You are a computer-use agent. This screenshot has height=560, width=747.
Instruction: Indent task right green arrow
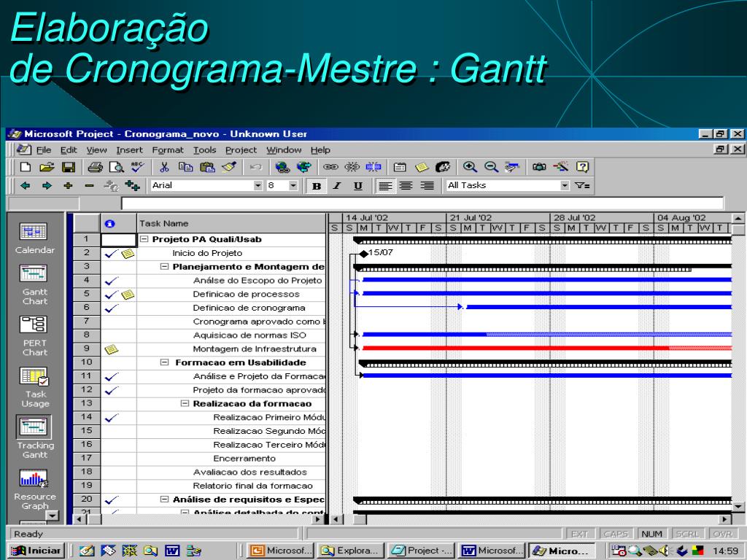[x=47, y=186]
